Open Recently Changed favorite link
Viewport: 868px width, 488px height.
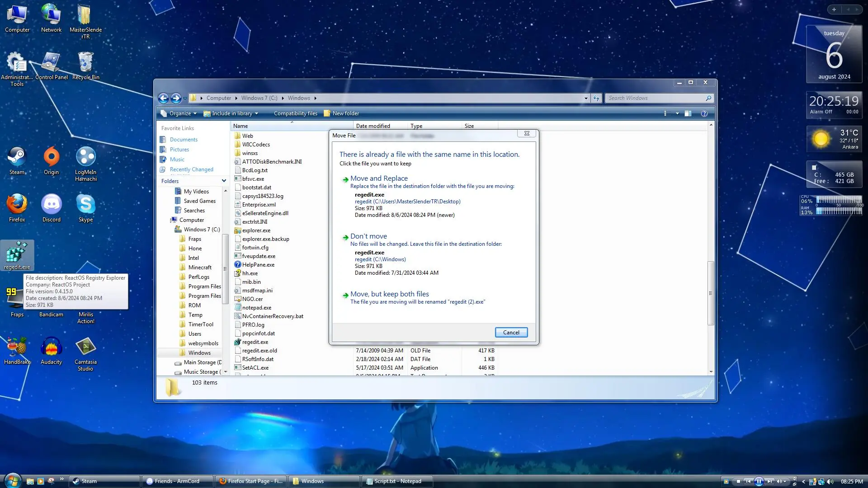192,169
